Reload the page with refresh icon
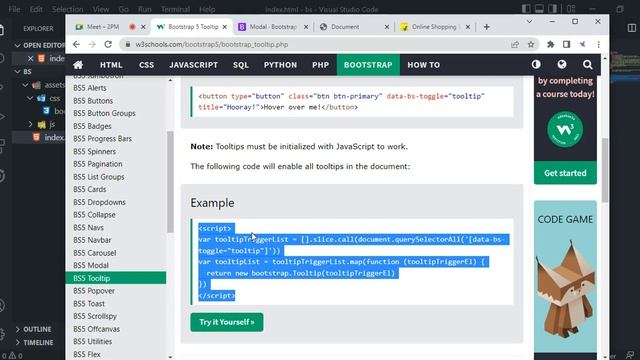The height and width of the screenshot is (360, 640). (x=108, y=44)
